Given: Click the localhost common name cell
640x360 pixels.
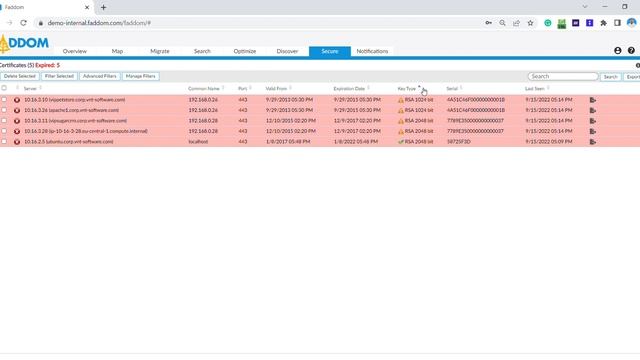Looking at the screenshot, I should (198, 142).
